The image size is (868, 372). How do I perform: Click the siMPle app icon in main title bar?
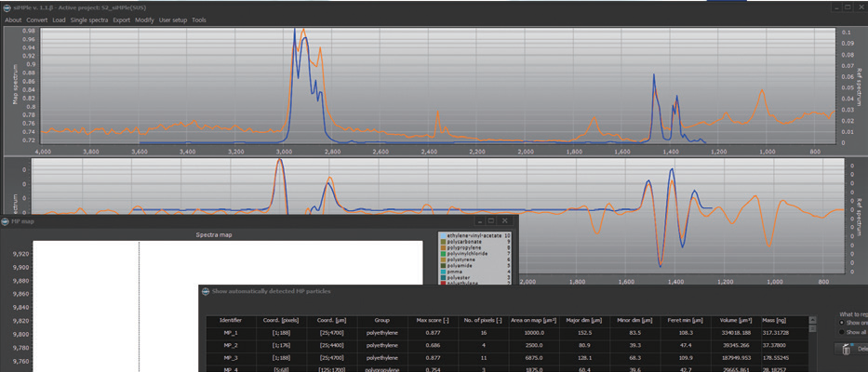click(x=7, y=7)
